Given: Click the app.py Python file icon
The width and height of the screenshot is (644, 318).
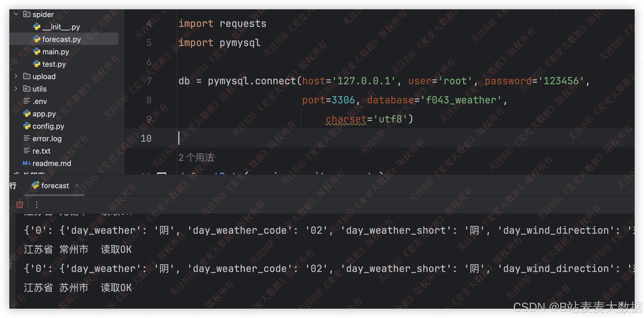Looking at the screenshot, I should coord(27,113).
